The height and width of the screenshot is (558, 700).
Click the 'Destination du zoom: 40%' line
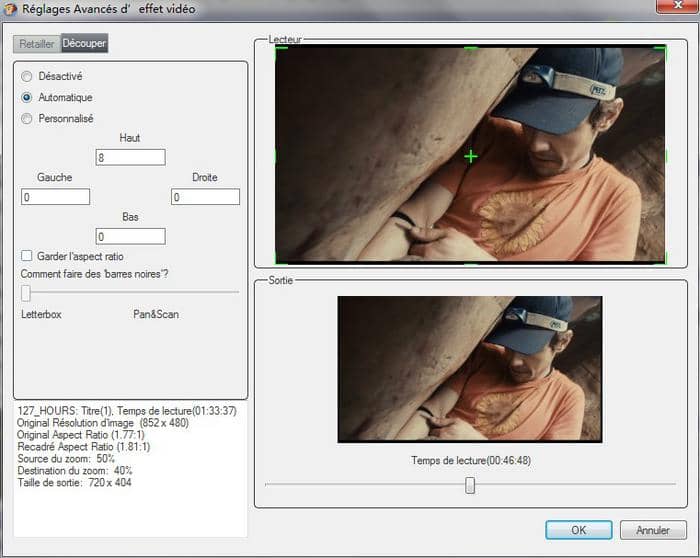coord(75,471)
